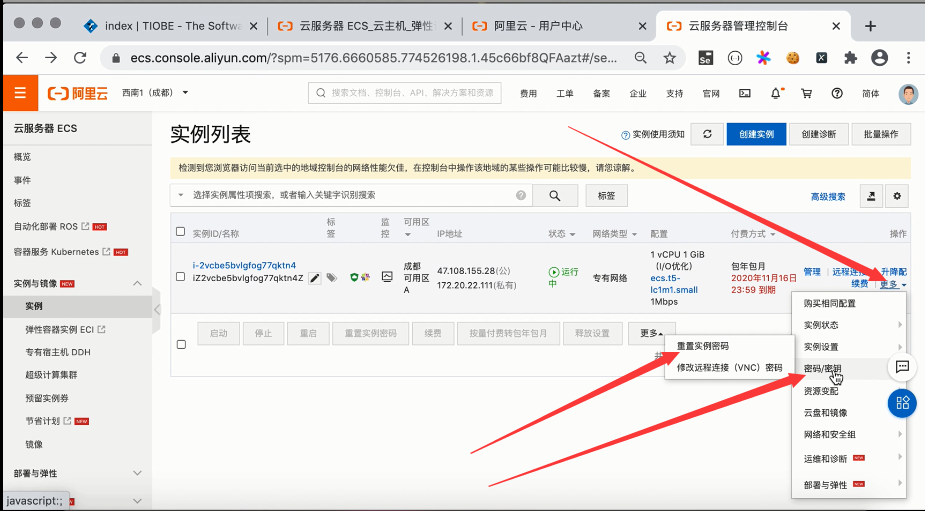This screenshot has height=511, width=925.
Task: Click the 标签 filter button
Action: (x=606, y=196)
